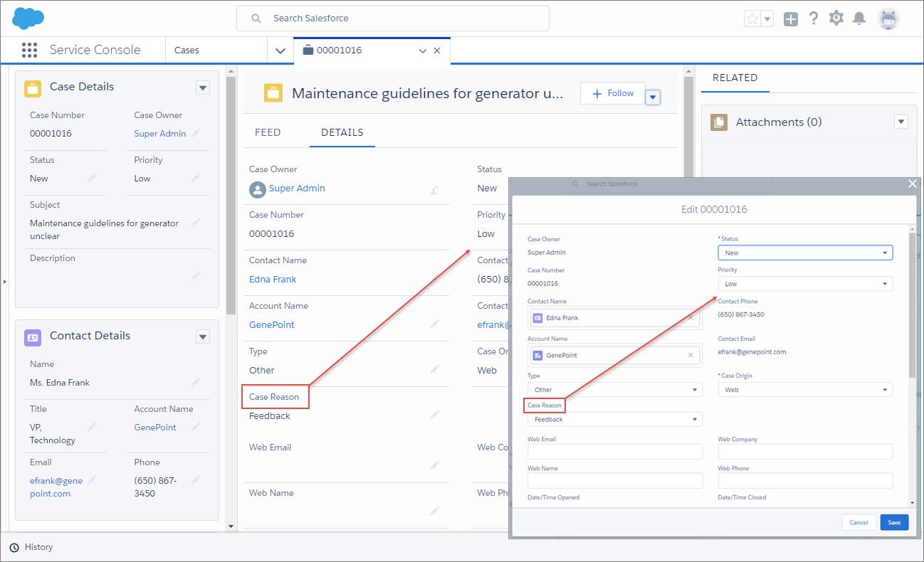Click Cancel in the Edit dialog
Viewport: 924px width, 562px height.
coord(859,522)
